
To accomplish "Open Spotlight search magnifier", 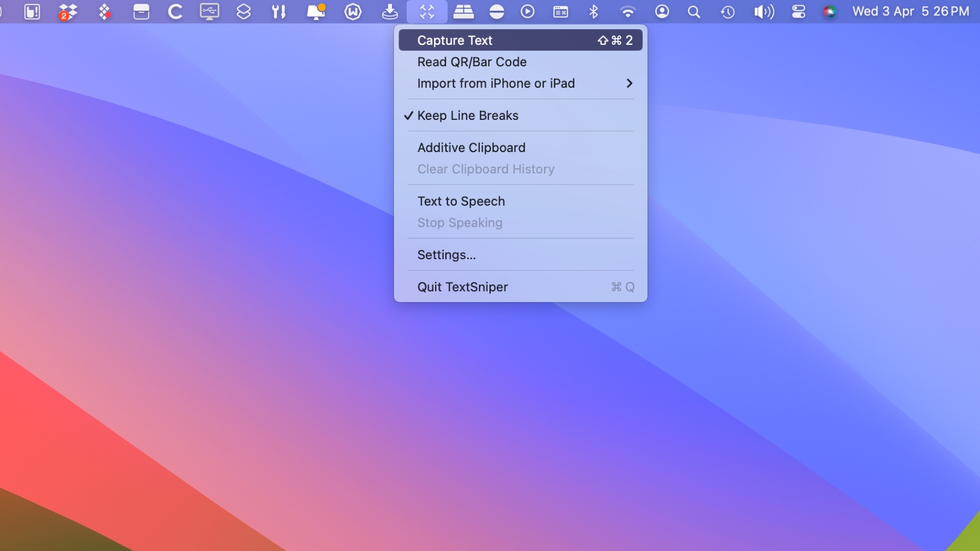I will [694, 12].
